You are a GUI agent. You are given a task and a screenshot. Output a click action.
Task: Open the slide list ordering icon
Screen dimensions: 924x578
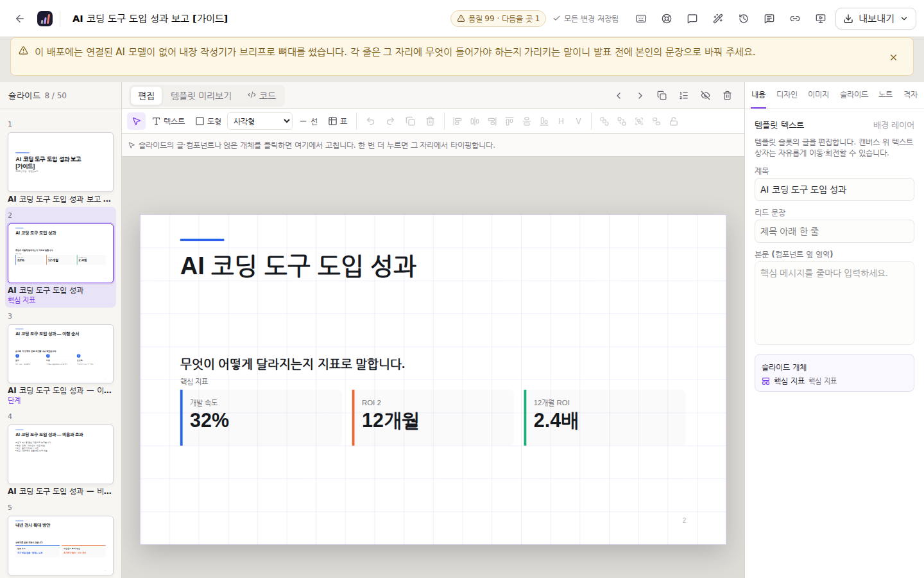[x=683, y=96]
